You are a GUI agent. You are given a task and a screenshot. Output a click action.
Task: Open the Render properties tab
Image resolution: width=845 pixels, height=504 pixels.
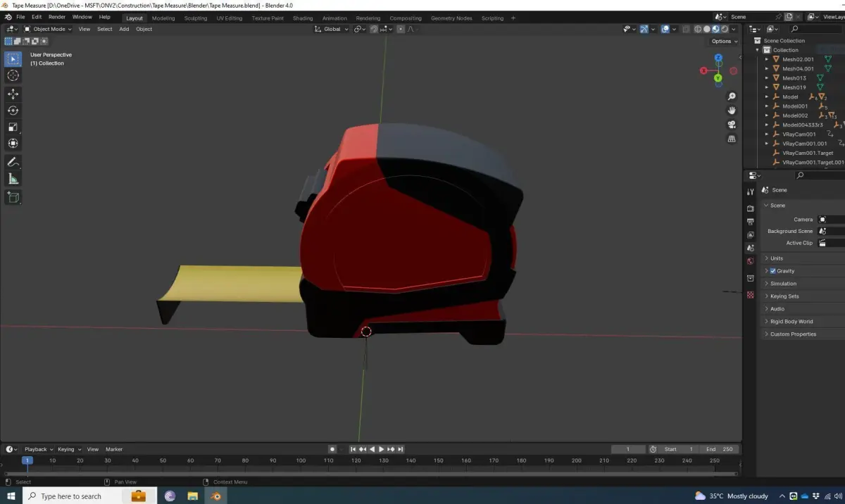click(750, 208)
